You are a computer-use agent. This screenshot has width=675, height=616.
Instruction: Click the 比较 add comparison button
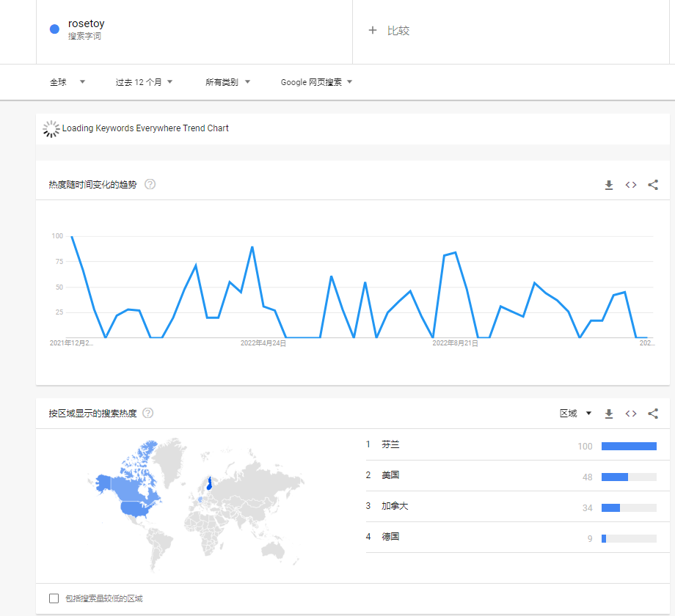(x=389, y=31)
